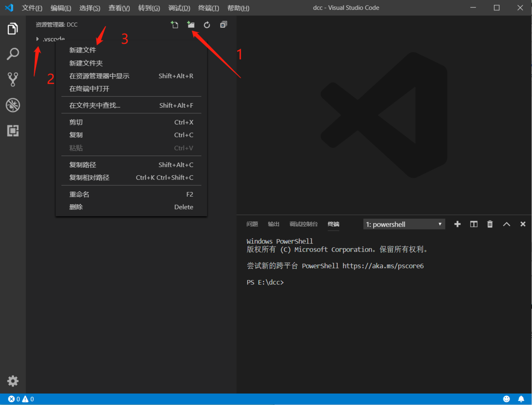This screenshot has width=532, height=405.
Task: Create a new terminal with plus icon
Action: [x=457, y=224]
